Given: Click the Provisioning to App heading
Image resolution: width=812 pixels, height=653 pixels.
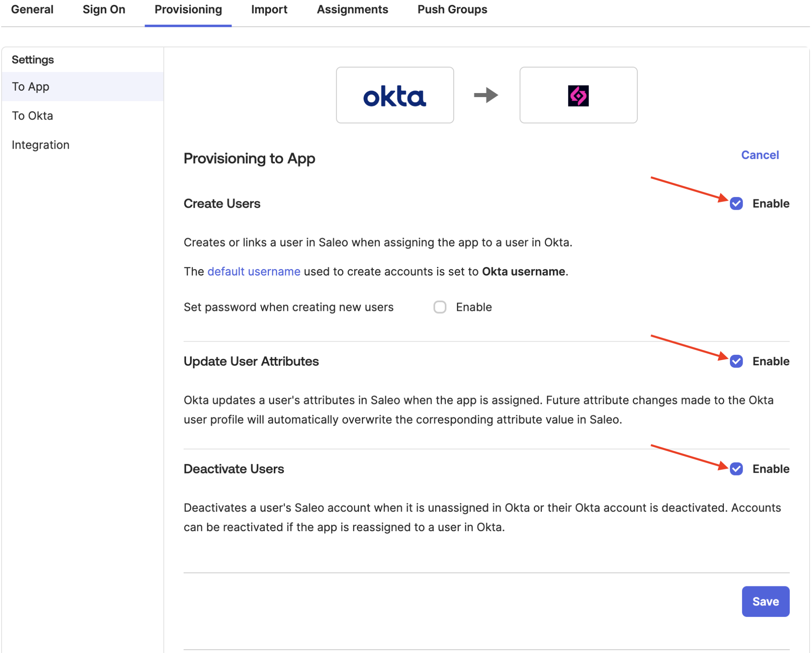Looking at the screenshot, I should coord(249,158).
